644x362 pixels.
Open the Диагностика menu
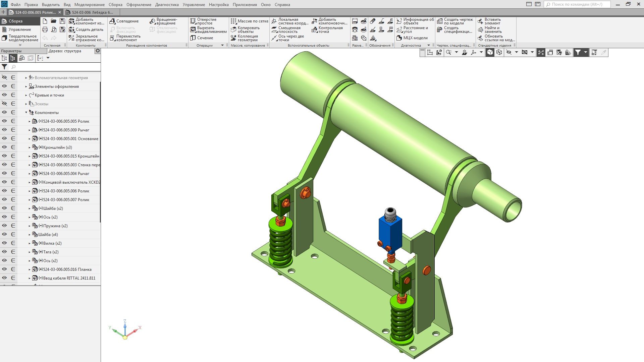167,5
